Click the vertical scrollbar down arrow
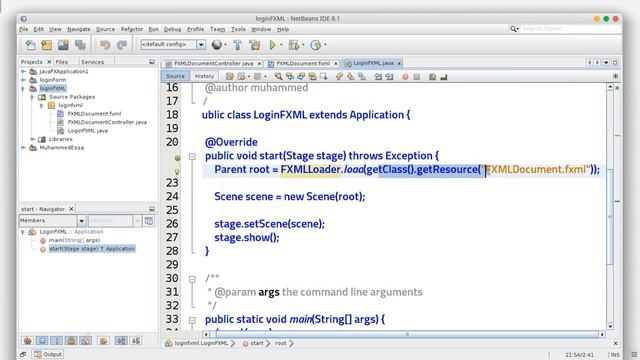Viewport: 640px width, 360px height. coord(610,326)
